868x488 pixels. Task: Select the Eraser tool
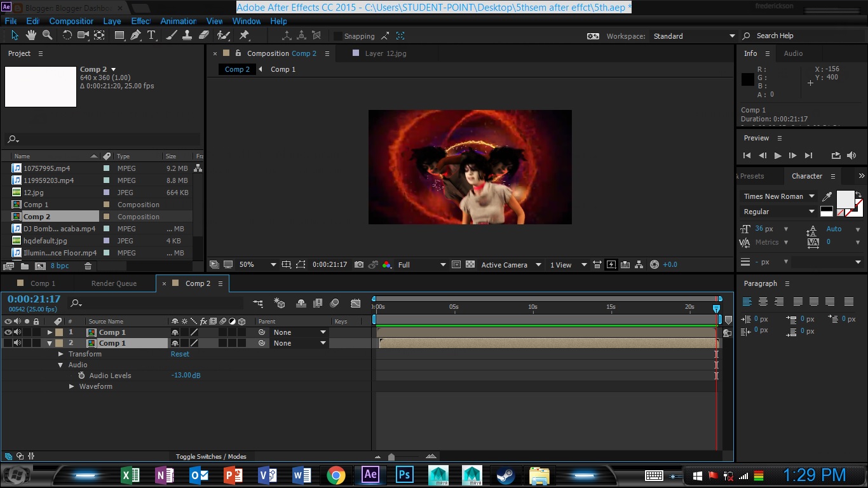pyautogui.click(x=203, y=36)
